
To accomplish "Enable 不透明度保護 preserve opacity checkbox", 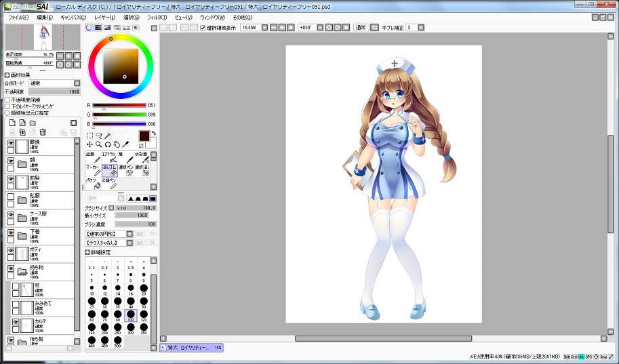I will click(7, 100).
